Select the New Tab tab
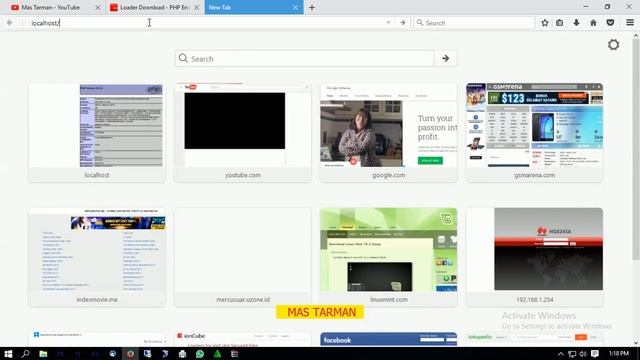 pyautogui.click(x=254, y=7)
